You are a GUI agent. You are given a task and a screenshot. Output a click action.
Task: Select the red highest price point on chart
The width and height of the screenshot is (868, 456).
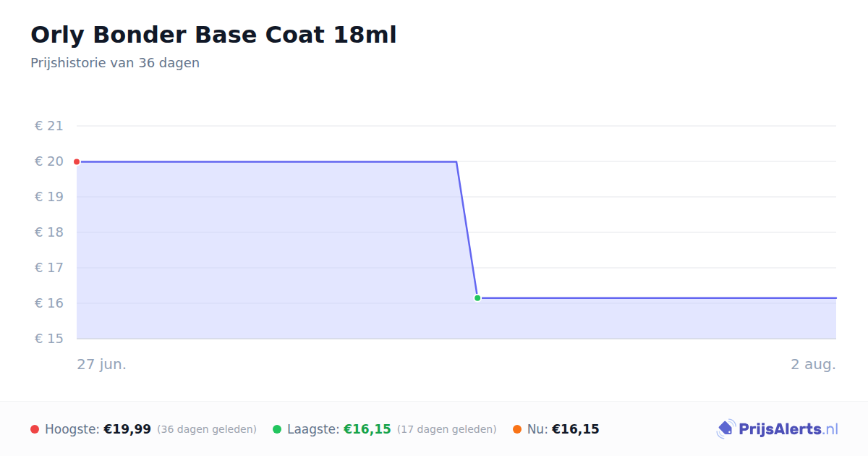(77, 161)
